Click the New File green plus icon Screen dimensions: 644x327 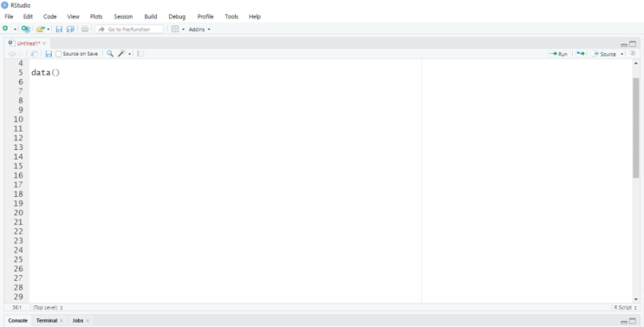point(5,29)
